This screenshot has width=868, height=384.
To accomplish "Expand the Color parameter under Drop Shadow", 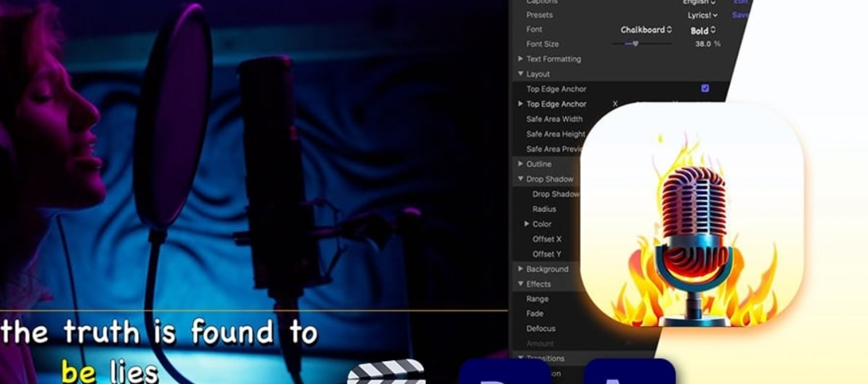I will [527, 224].
